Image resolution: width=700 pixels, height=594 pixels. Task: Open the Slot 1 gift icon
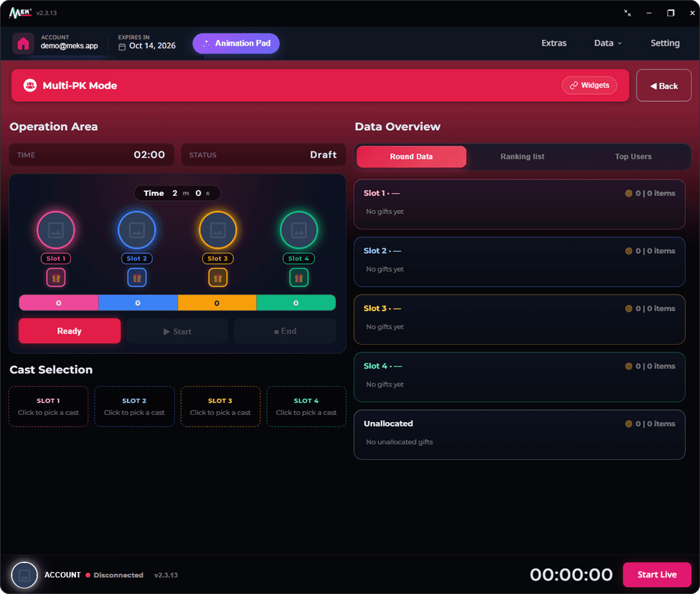[x=56, y=278]
